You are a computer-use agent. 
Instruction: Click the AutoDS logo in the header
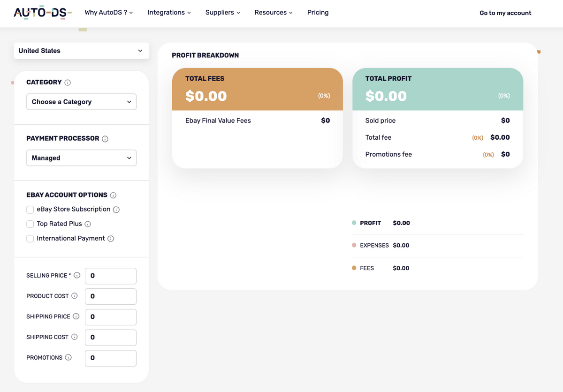click(x=42, y=13)
